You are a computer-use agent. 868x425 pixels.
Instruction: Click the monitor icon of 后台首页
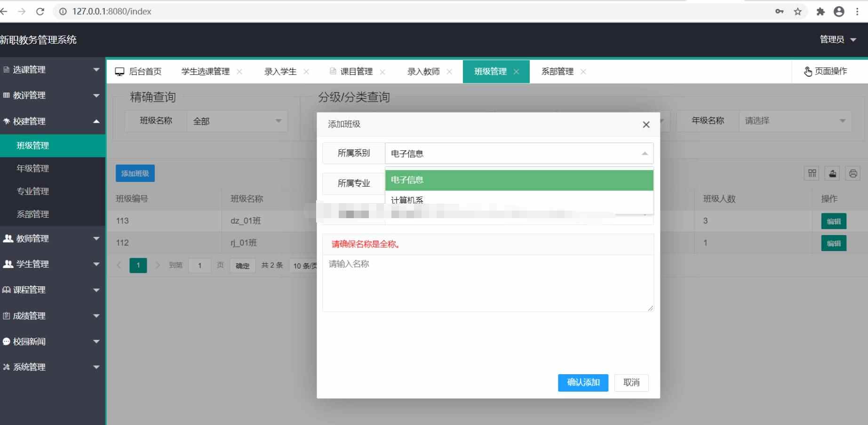tap(119, 71)
